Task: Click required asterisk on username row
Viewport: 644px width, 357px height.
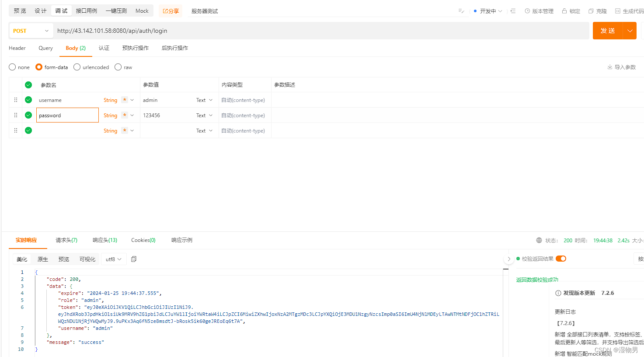Action: click(x=125, y=100)
